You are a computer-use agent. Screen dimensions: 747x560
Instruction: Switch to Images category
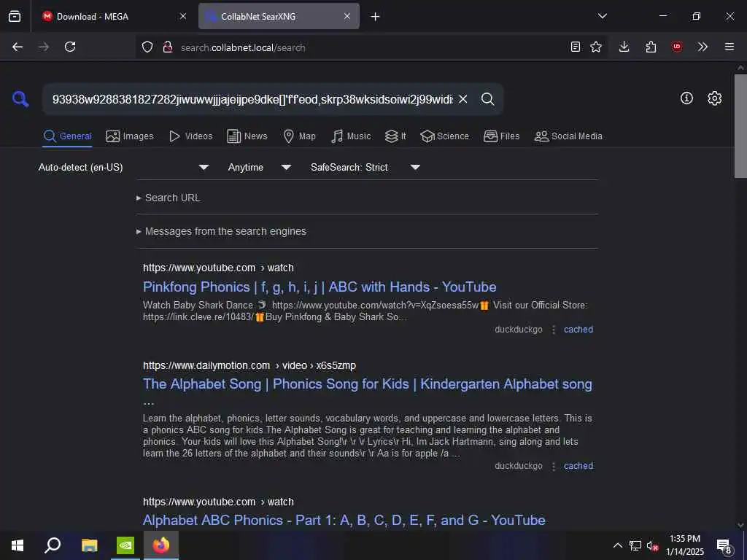pos(130,136)
